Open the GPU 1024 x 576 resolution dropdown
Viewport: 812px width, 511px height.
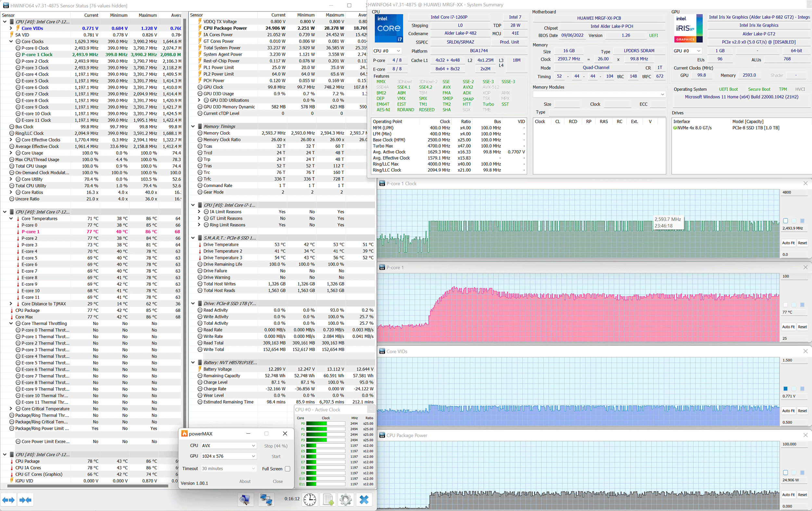point(229,456)
